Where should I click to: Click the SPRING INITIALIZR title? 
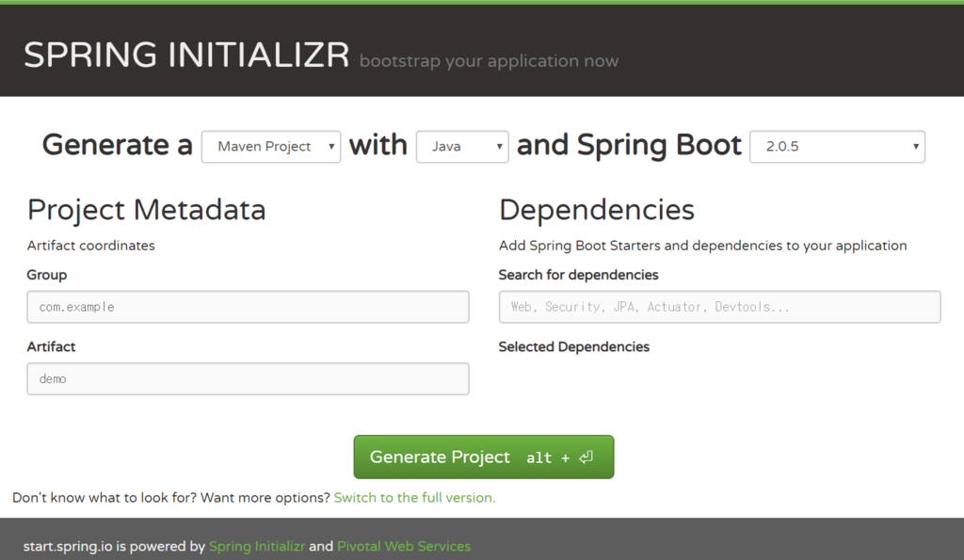point(187,55)
